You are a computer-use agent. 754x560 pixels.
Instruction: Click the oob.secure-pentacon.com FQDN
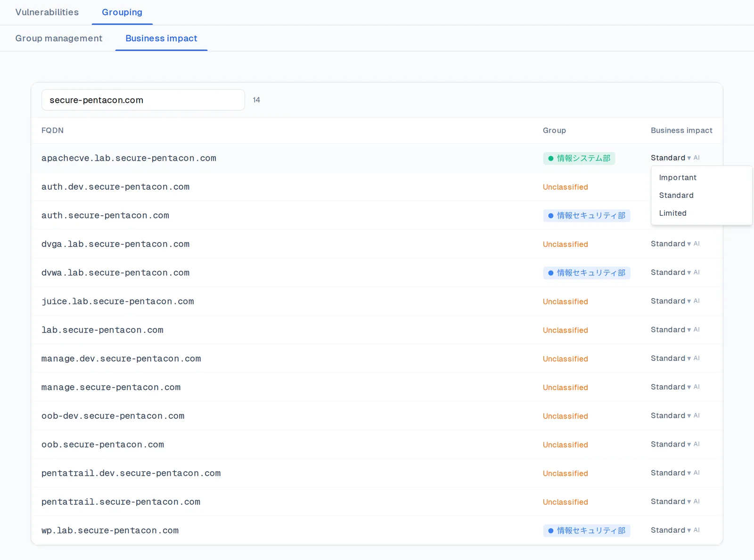coord(103,445)
